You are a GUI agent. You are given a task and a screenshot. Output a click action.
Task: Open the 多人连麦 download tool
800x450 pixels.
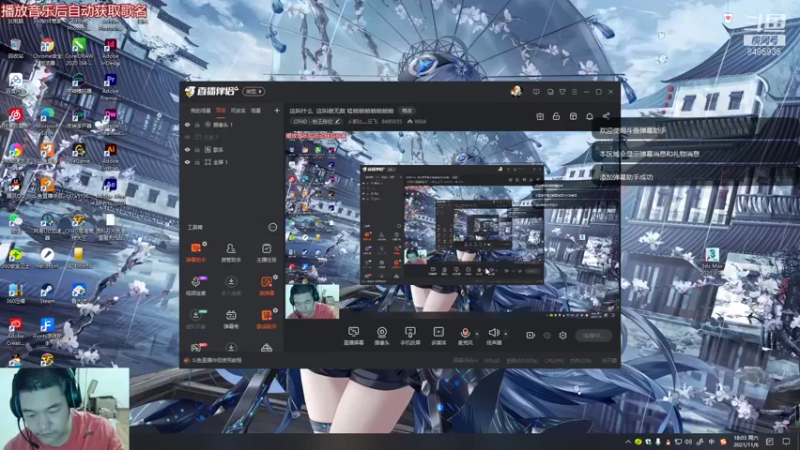231,286
